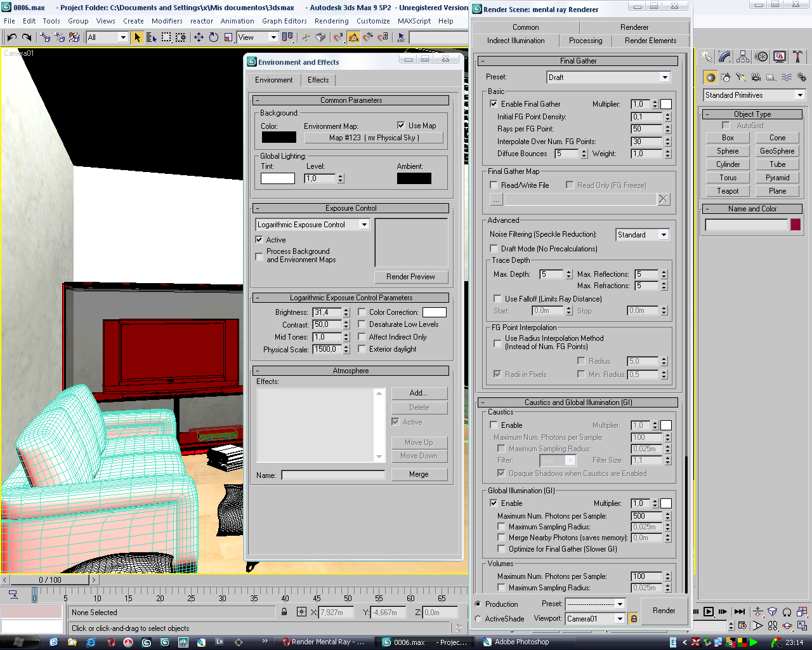Enable Caustics checkbox
This screenshot has width=812, height=650.
click(494, 425)
